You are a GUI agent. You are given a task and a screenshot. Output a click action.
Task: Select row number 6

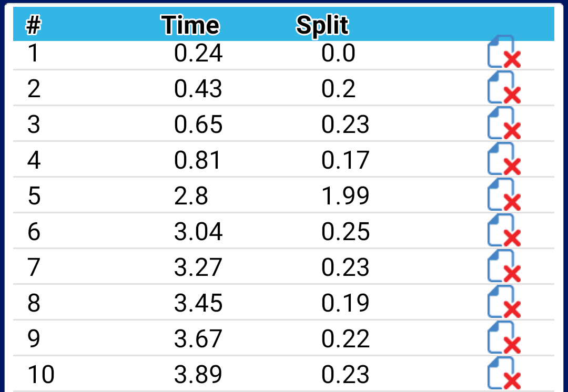[34, 232]
